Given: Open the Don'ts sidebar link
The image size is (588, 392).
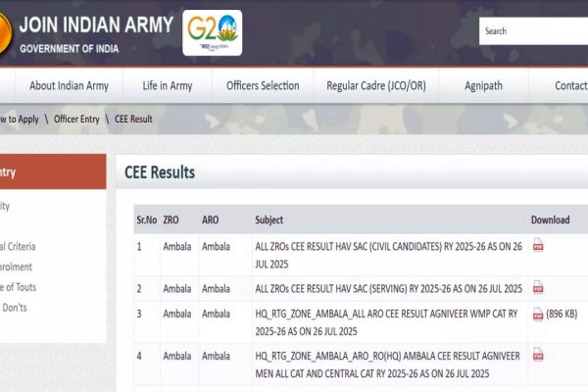Looking at the screenshot, I should pos(15,307).
